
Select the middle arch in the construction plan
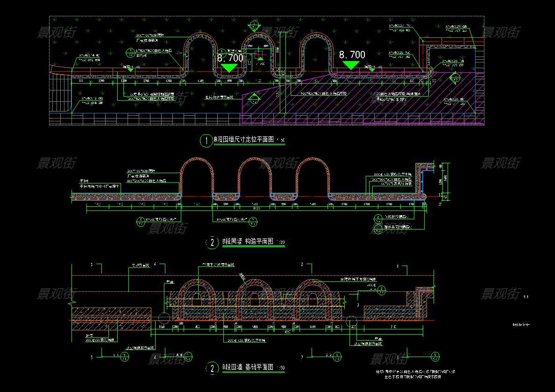click(x=255, y=175)
